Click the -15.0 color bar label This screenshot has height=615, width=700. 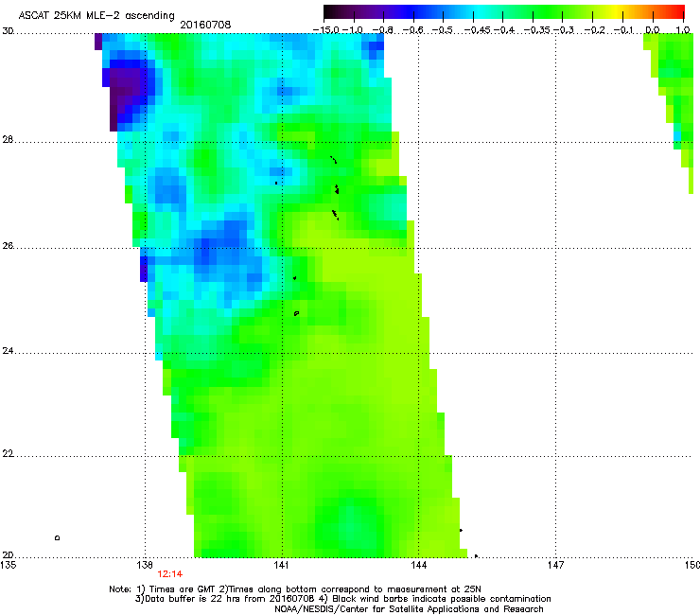click(326, 30)
